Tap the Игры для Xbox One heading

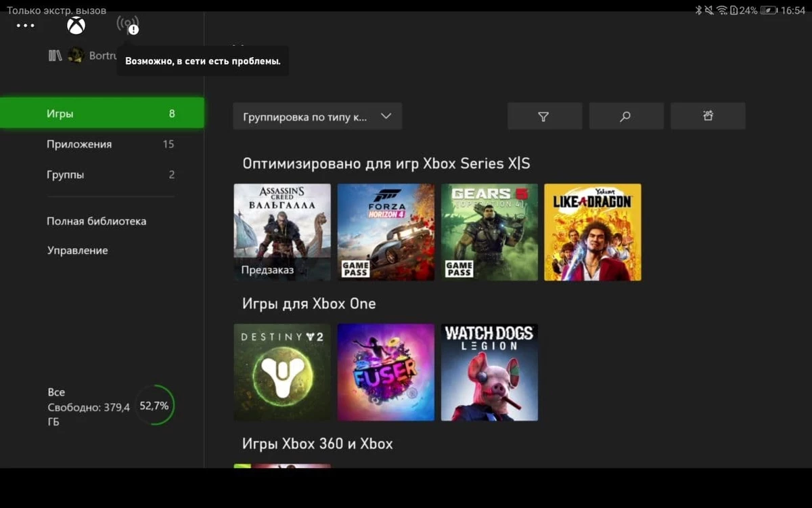click(x=309, y=303)
